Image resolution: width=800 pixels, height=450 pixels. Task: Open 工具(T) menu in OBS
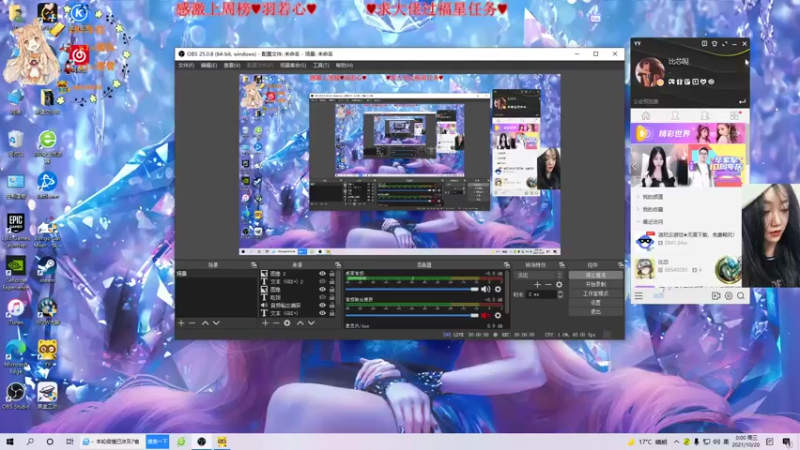320,65
